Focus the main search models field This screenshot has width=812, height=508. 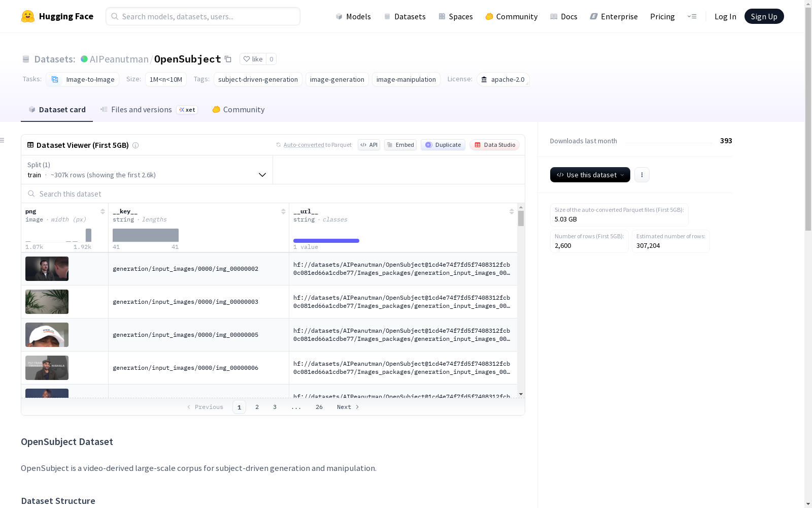(x=203, y=16)
